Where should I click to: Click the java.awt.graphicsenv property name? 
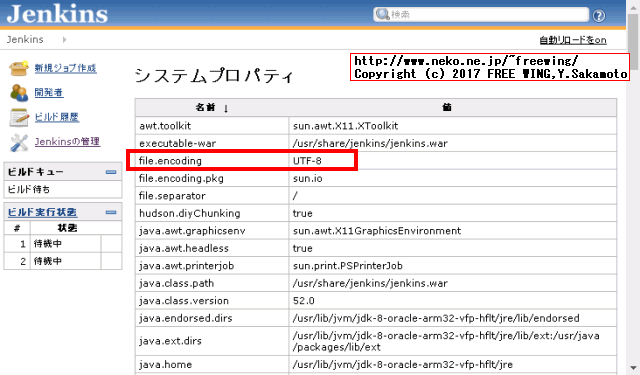tap(192, 231)
